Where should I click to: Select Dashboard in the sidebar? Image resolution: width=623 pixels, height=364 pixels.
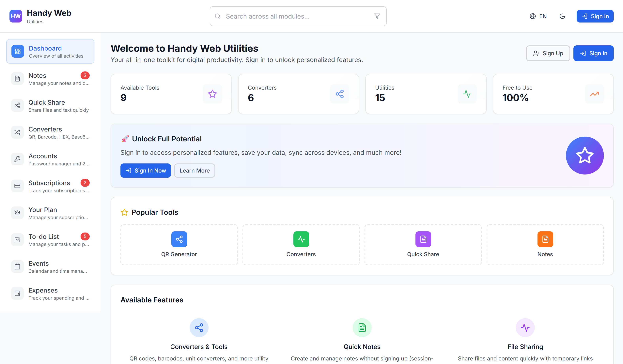[x=50, y=51]
